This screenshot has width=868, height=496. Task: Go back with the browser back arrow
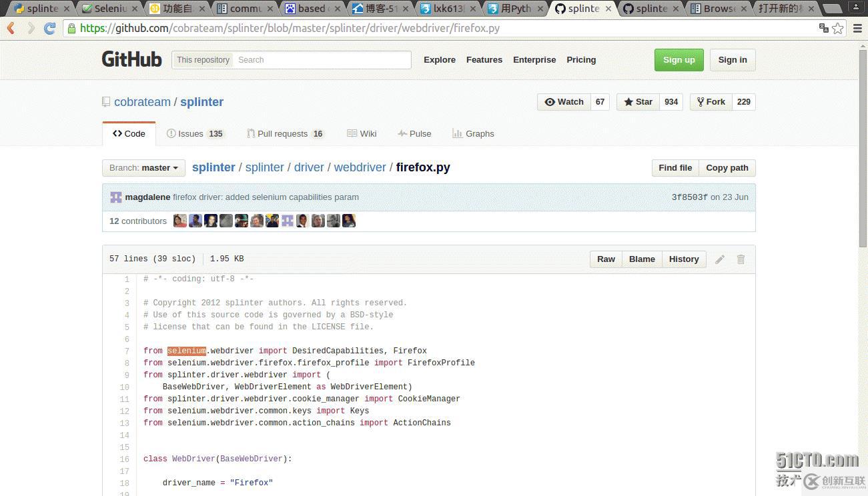click(11, 28)
